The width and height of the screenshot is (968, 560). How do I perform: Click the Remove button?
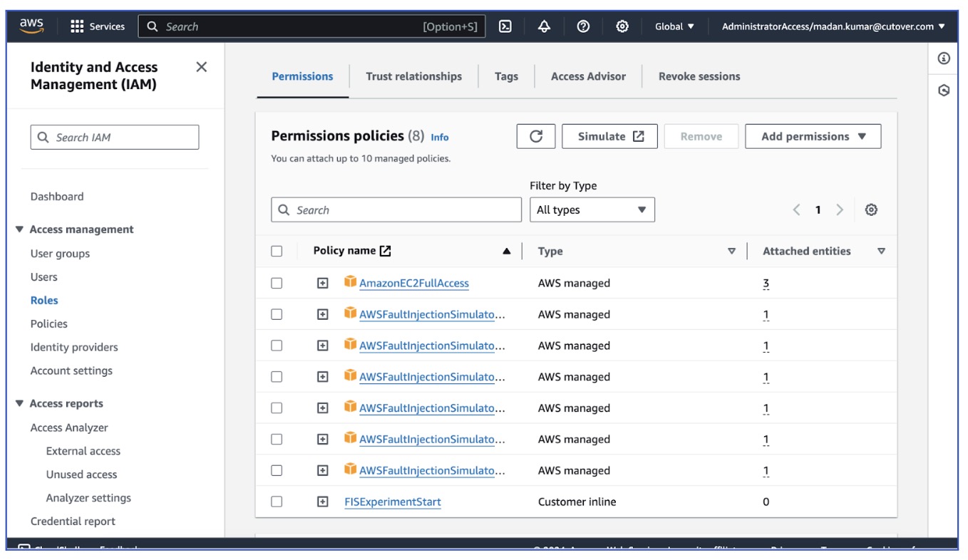(x=701, y=136)
